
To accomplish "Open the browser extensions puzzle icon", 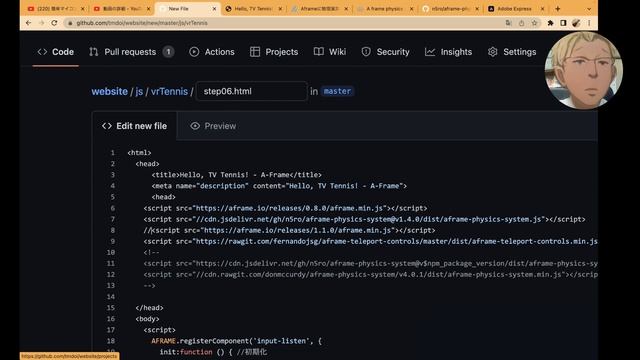I will (550, 23).
